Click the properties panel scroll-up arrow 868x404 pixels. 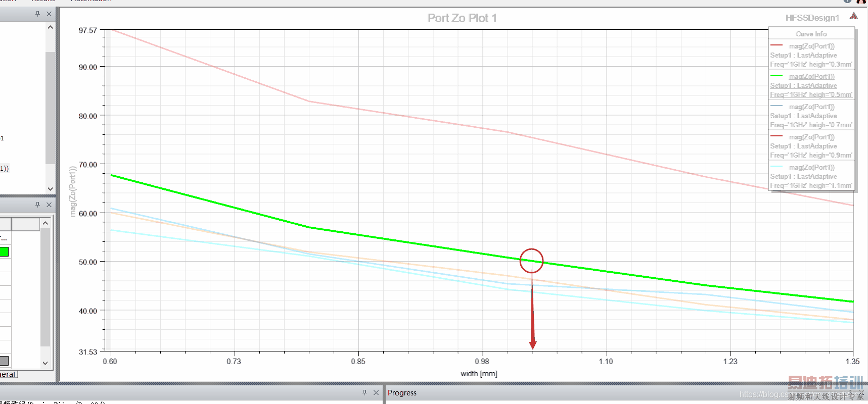45,223
